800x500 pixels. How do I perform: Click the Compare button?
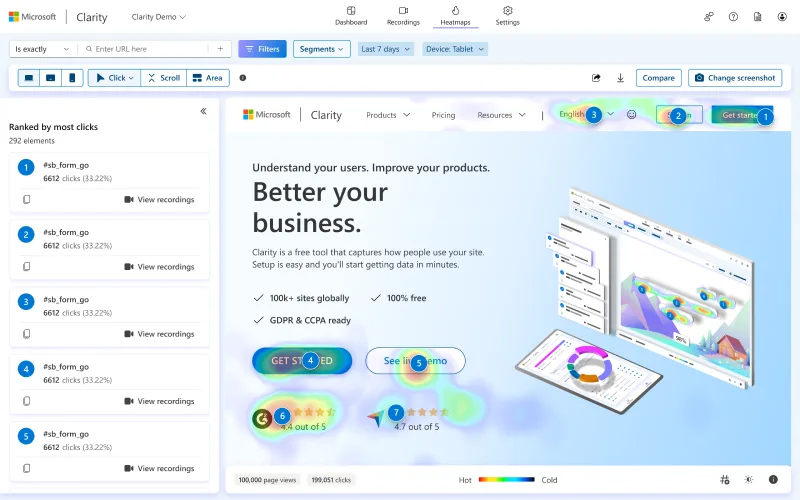tap(658, 78)
